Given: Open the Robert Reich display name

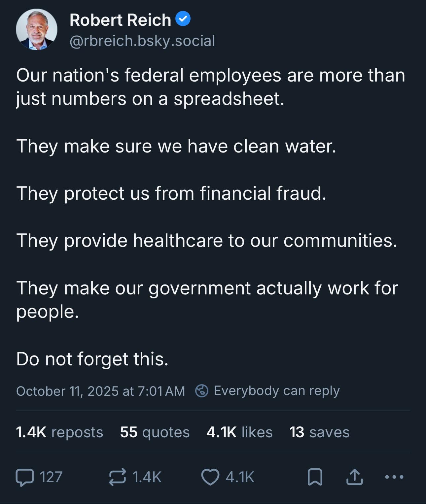Looking at the screenshot, I should point(120,20).
